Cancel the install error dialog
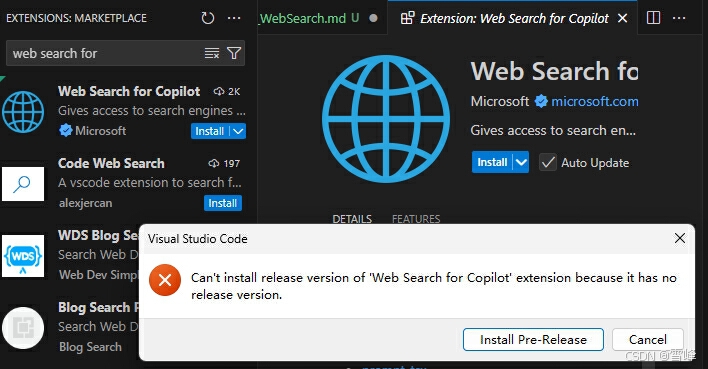The image size is (708, 369). pyautogui.click(x=647, y=340)
